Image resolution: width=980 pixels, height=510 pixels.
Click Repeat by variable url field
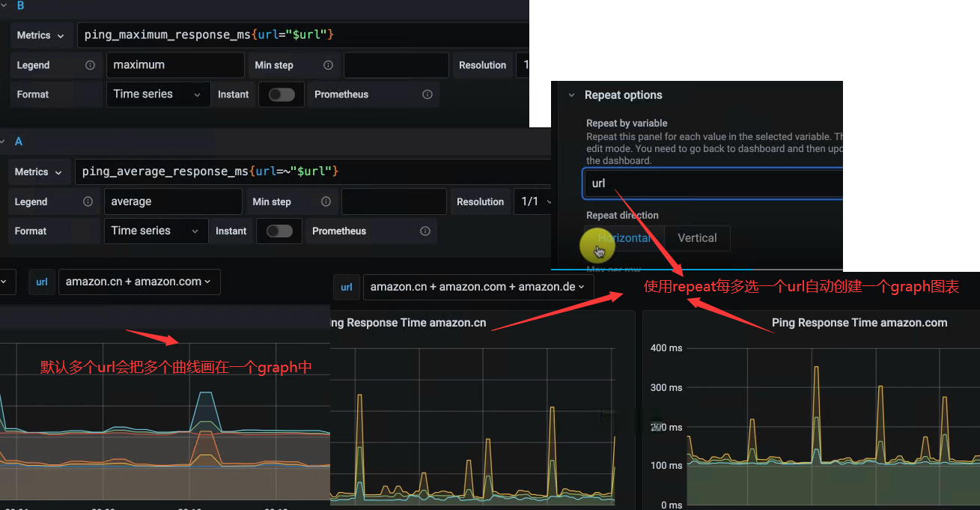point(713,183)
